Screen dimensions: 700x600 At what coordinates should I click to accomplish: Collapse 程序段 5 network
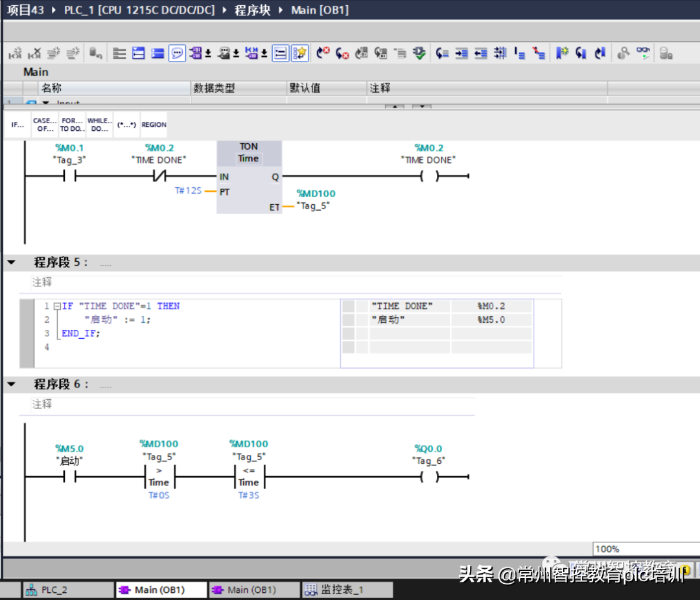[11, 262]
